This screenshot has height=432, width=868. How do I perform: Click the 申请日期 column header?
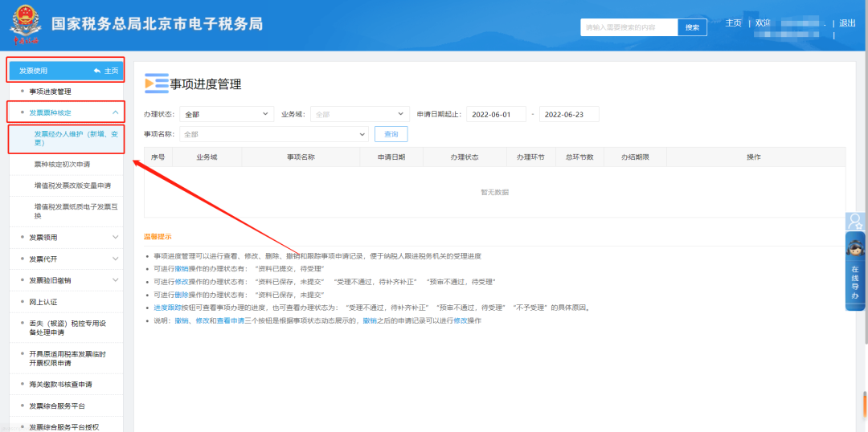(391, 157)
